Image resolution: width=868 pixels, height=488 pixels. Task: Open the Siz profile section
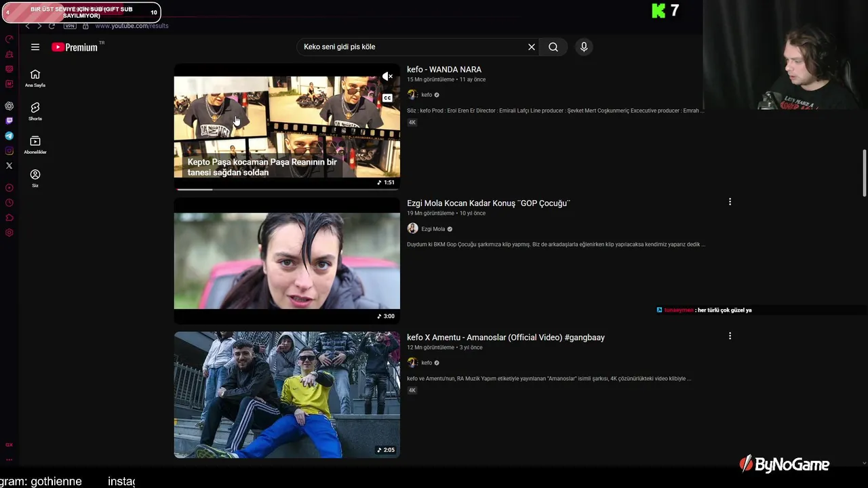[x=35, y=178]
